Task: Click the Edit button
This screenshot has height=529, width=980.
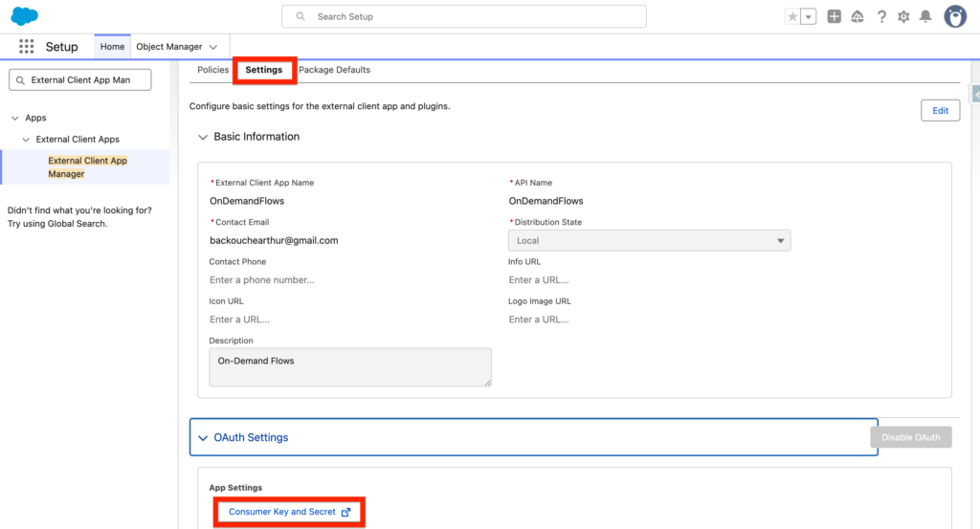Action: (940, 110)
